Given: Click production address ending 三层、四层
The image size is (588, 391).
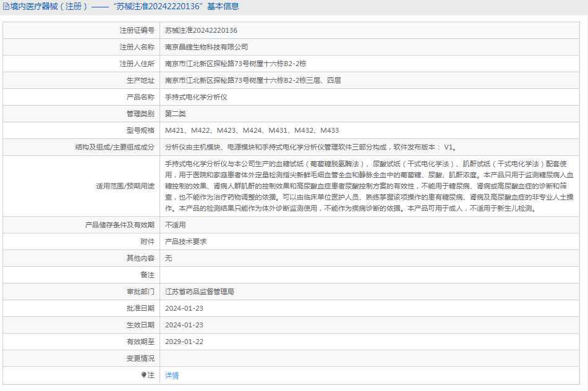Looking at the screenshot, I should point(253,80).
